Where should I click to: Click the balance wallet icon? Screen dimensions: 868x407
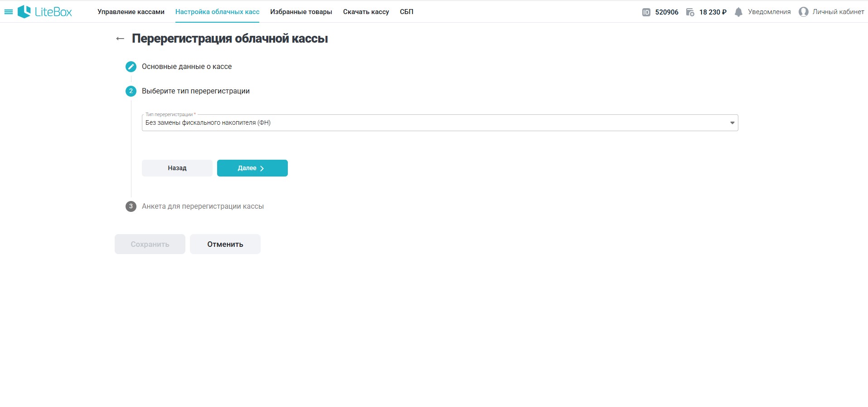[x=690, y=12]
